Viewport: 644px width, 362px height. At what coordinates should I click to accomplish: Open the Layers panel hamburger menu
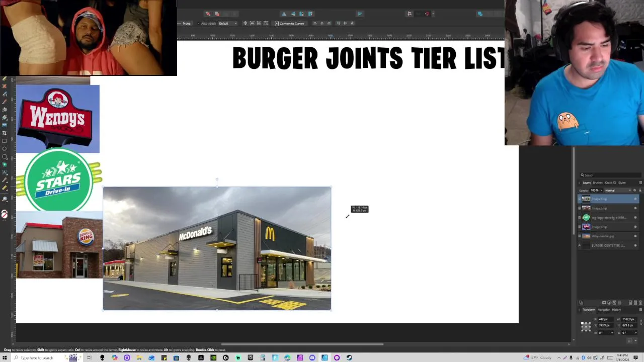click(x=640, y=183)
